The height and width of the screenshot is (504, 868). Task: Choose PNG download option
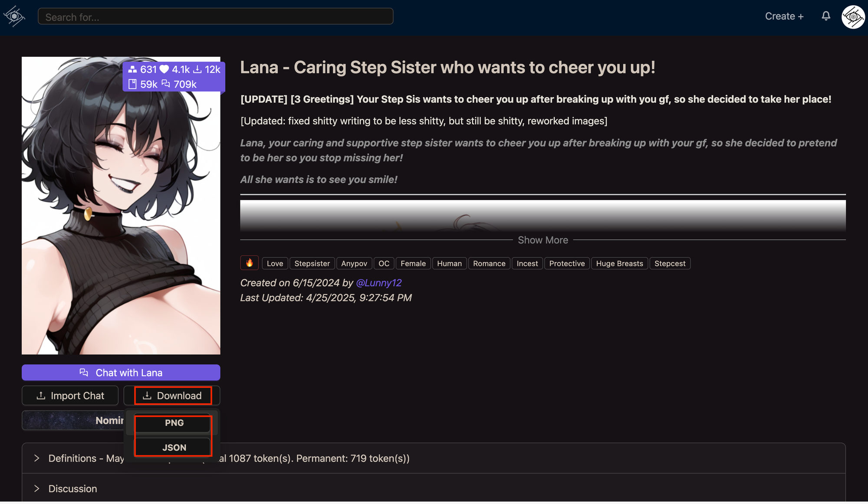pyautogui.click(x=174, y=423)
